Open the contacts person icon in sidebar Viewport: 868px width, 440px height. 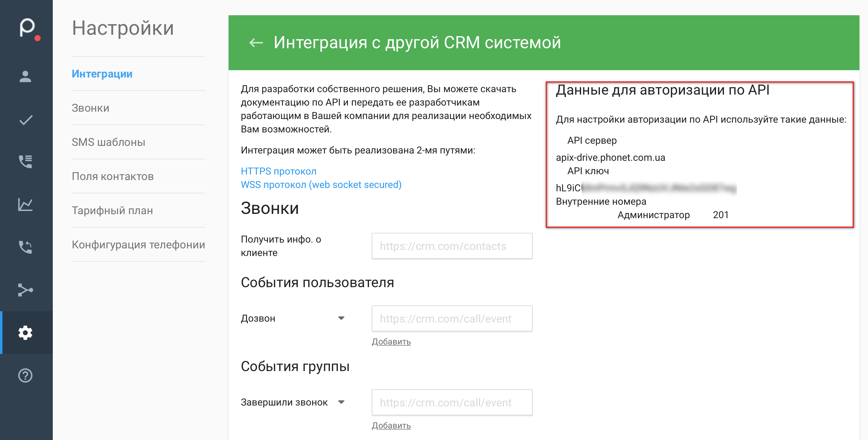click(25, 77)
